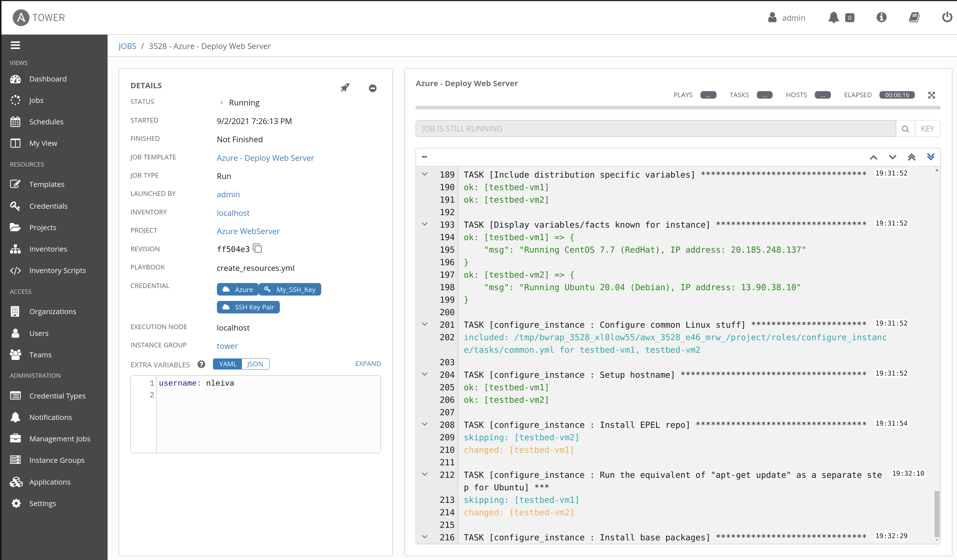Click the About info icon

click(x=881, y=18)
